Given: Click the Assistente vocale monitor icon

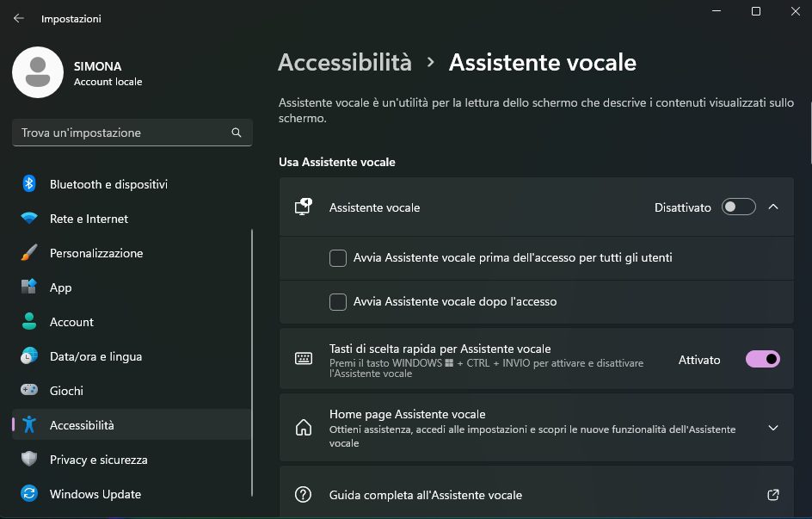Looking at the screenshot, I should 304,207.
